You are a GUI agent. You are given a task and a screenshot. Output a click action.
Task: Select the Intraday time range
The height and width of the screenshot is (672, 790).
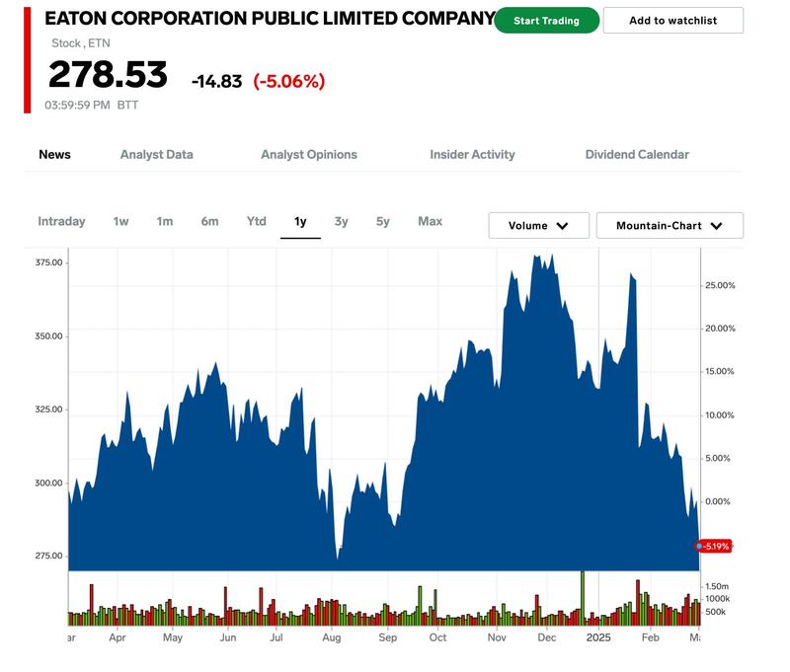pyautogui.click(x=61, y=222)
